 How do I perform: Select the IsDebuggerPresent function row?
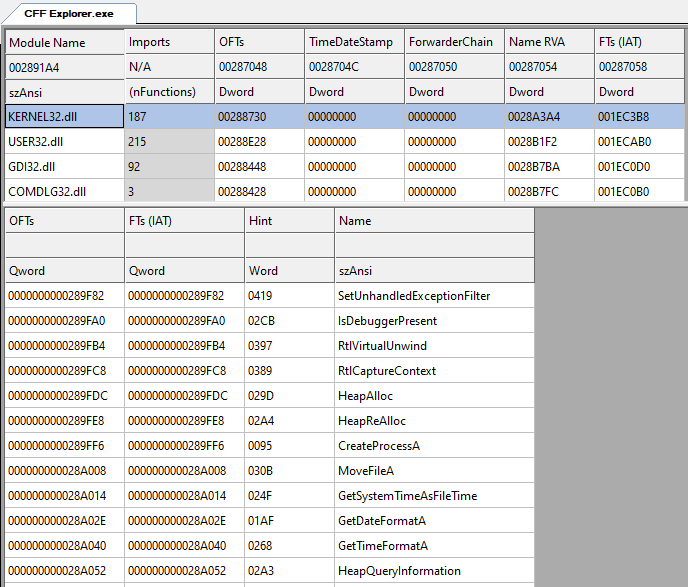click(270, 320)
